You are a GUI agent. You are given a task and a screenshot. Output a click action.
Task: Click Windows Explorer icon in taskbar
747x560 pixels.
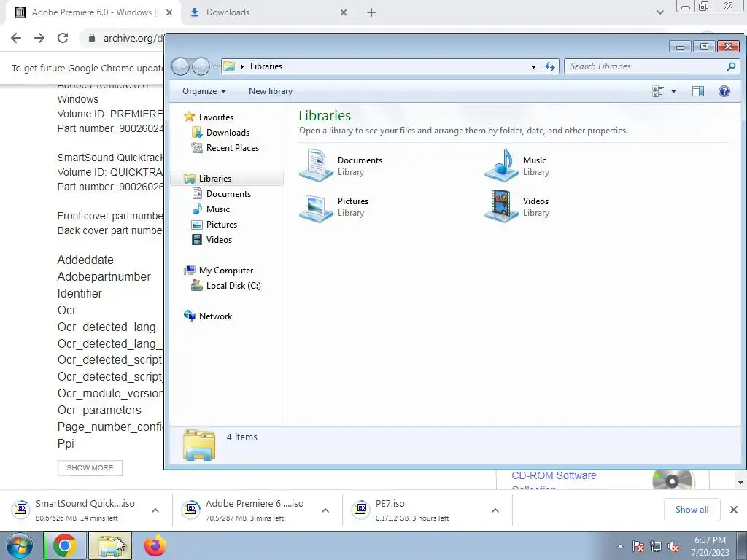click(109, 546)
